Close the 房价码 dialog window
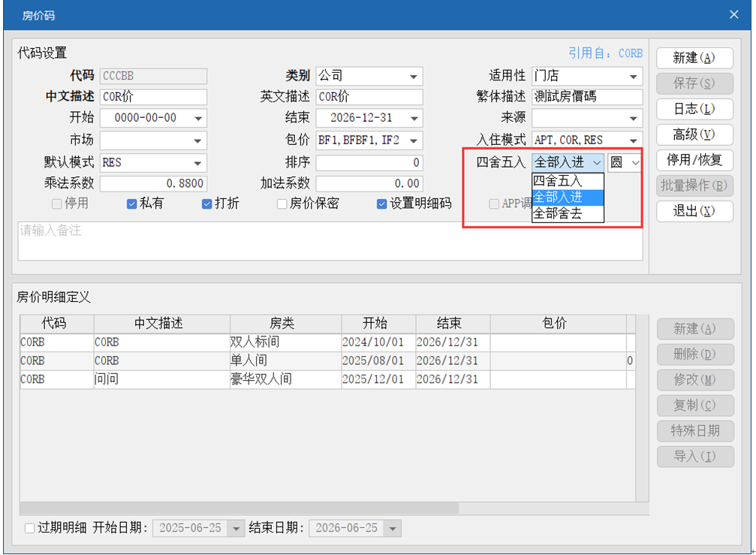 (733, 14)
